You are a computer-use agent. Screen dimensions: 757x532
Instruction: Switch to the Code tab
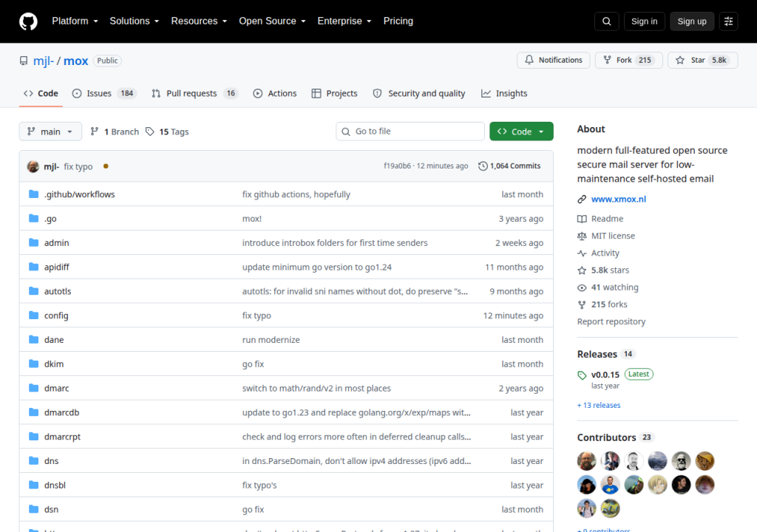tap(41, 94)
